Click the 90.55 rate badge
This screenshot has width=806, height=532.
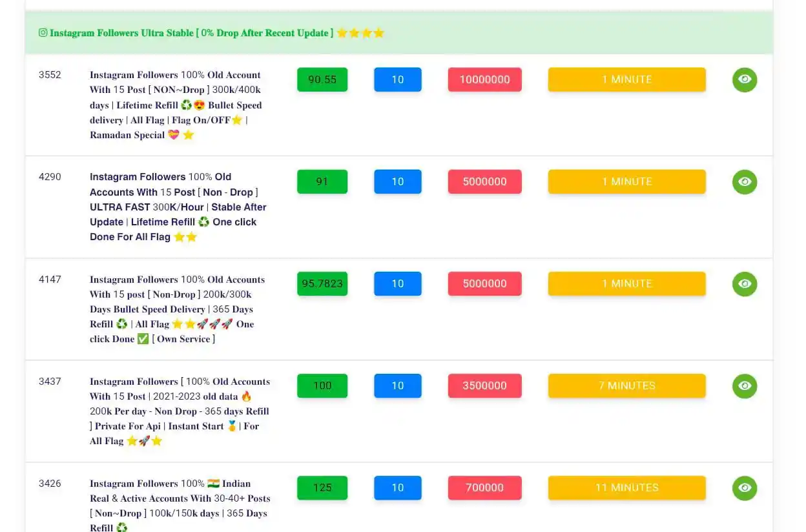[322, 79]
